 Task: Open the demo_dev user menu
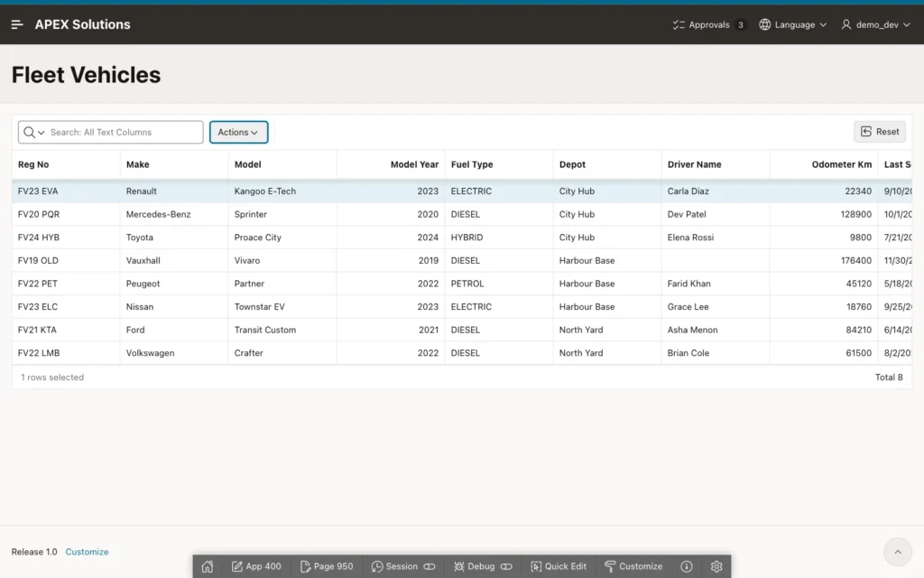coord(875,24)
